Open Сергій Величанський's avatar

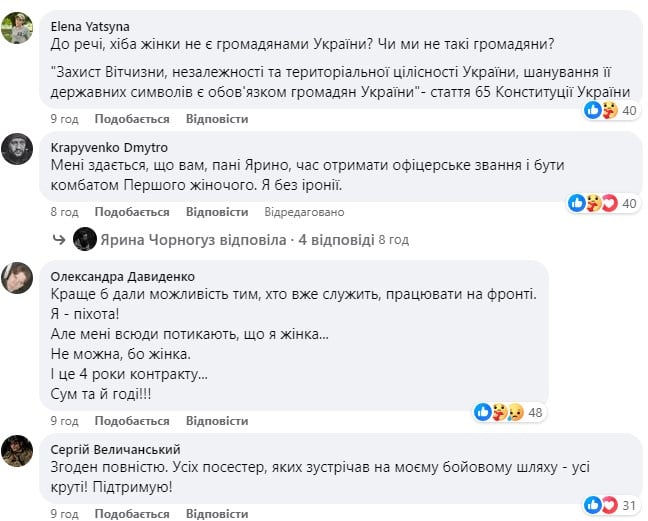click(17, 450)
